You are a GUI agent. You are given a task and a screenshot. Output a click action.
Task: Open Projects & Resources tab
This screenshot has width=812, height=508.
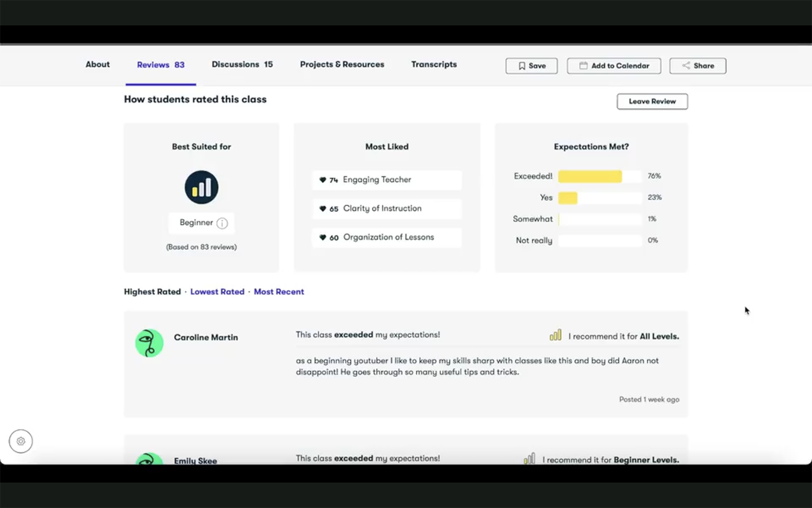[342, 64]
